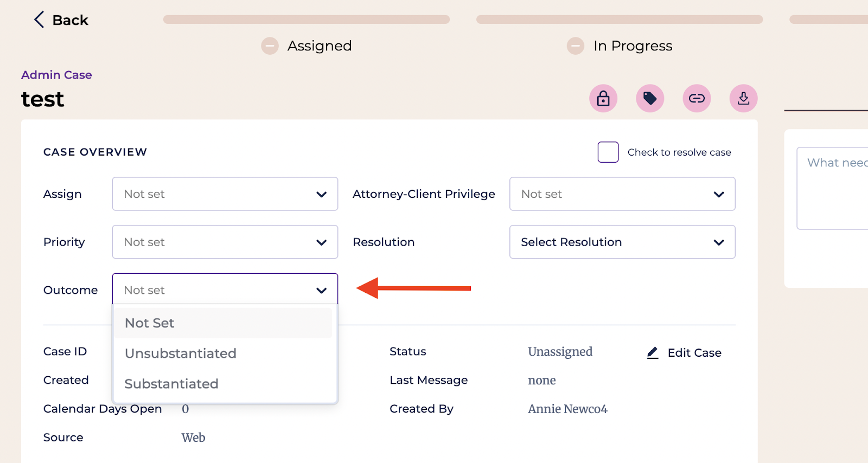Click the link icon to copy case link
The height and width of the screenshot is (463, 868).
click(696, 98)
